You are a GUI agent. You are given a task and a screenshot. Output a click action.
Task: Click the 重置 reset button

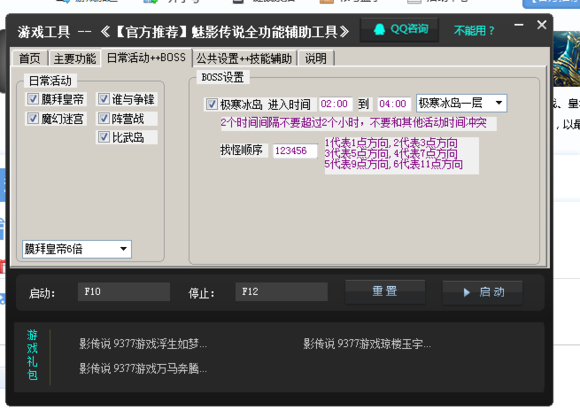(385, 292)
